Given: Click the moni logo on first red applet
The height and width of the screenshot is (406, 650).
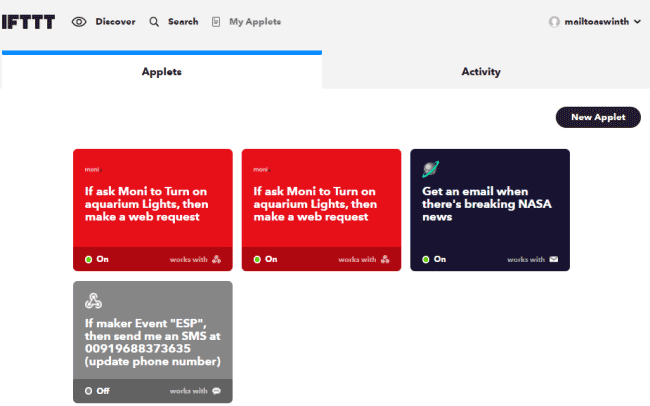Looking at the screenshot, I should [x=93, y=169].
